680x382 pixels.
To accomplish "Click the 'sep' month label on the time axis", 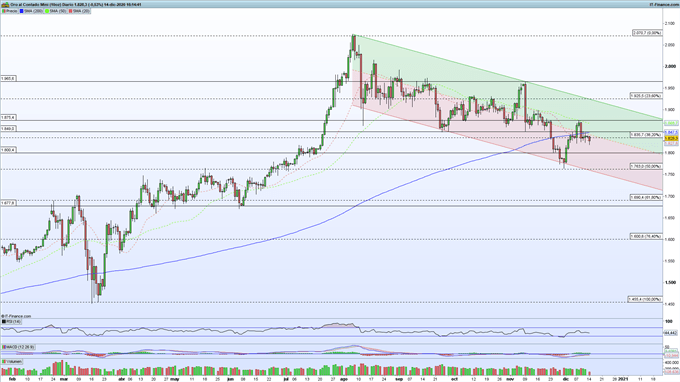I will click(399, 379).
